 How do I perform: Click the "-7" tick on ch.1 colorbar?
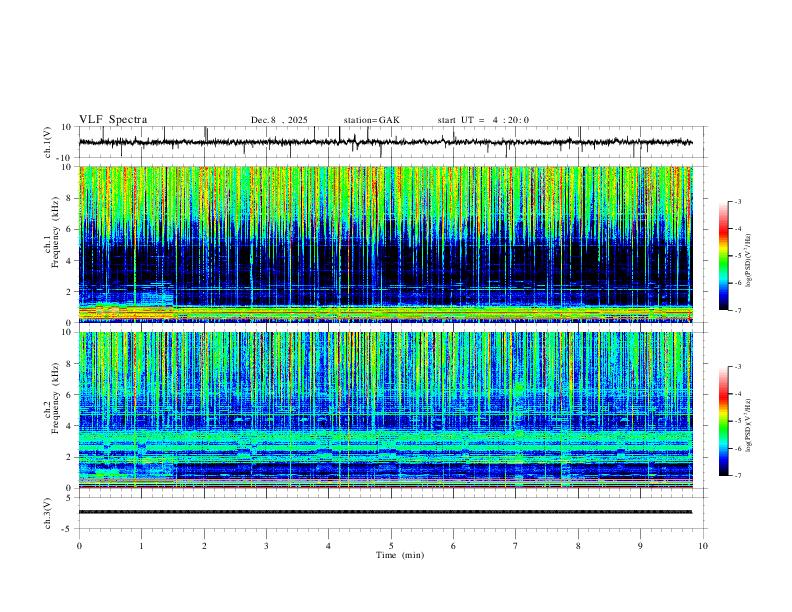coord(738,310)
